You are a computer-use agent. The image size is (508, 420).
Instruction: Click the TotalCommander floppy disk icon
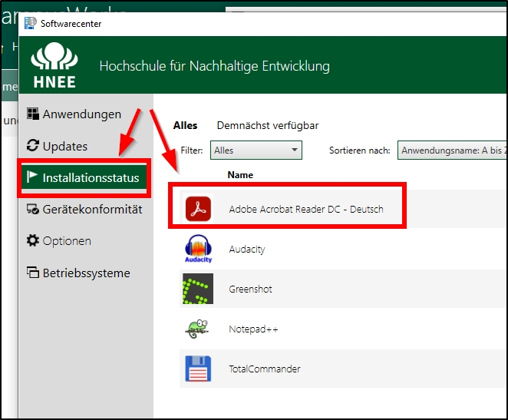[x=200, y=369]
